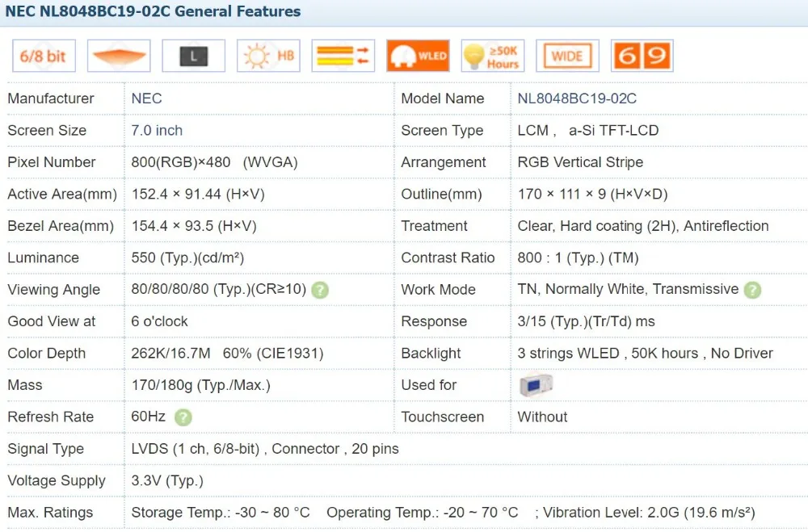The width and height of the screenshot is (808, 532).
Task: Select the '170/180g (Typ./Max.)' mass value
Action: click(201, 385)
